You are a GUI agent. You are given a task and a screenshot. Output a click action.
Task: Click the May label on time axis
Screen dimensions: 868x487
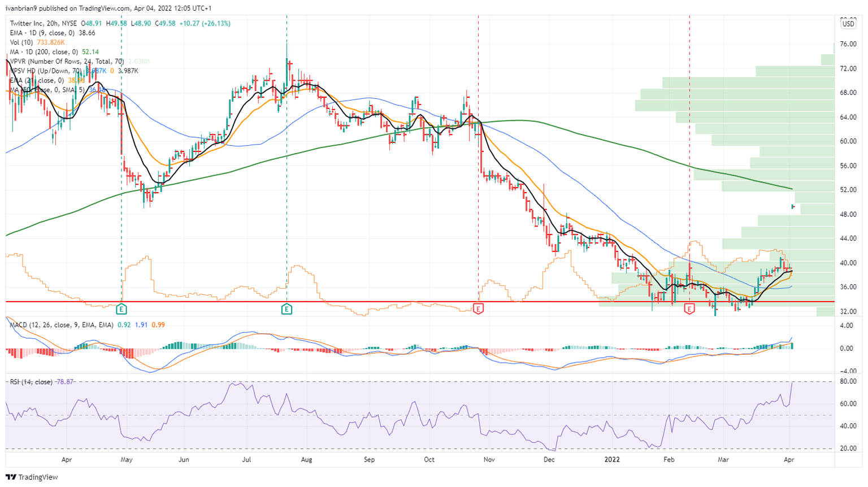click(x=127, y=459)
